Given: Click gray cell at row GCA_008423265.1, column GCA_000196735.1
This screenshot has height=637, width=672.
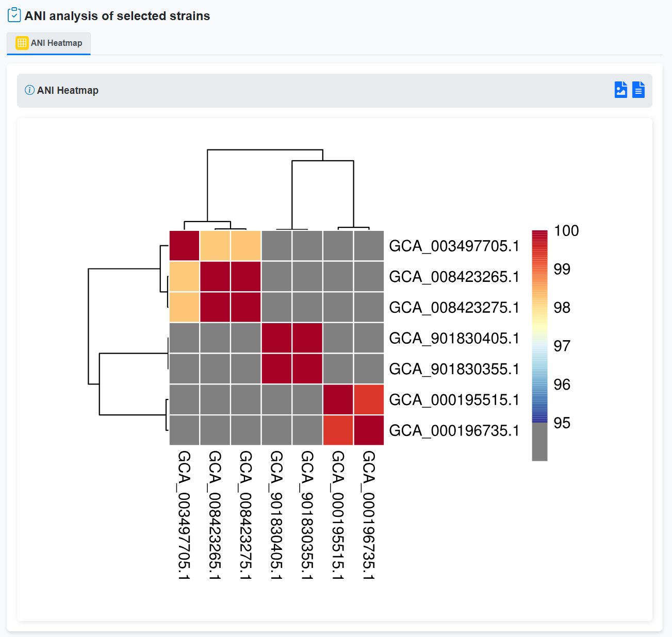Looking at the screenshot, I should click(x=369, y=277).
